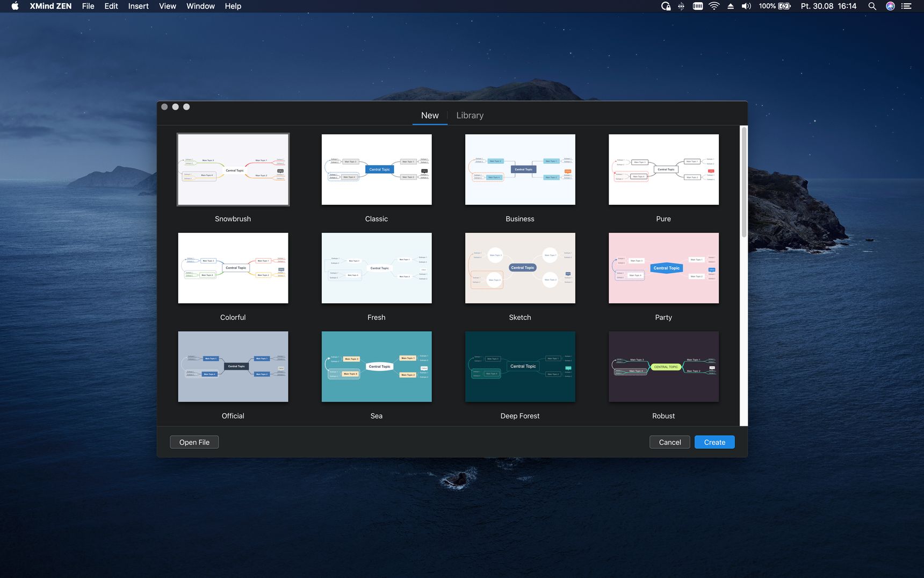
Task: Open the File menu
Action: tap(88, 6)
